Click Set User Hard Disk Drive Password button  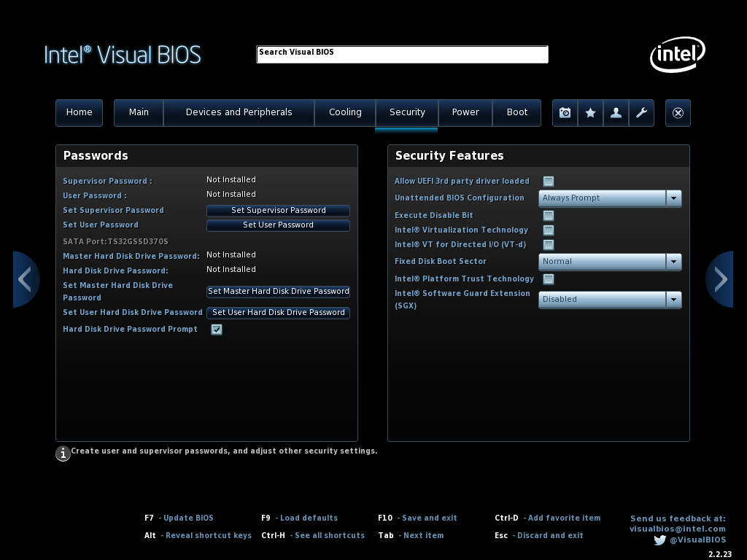278,313
